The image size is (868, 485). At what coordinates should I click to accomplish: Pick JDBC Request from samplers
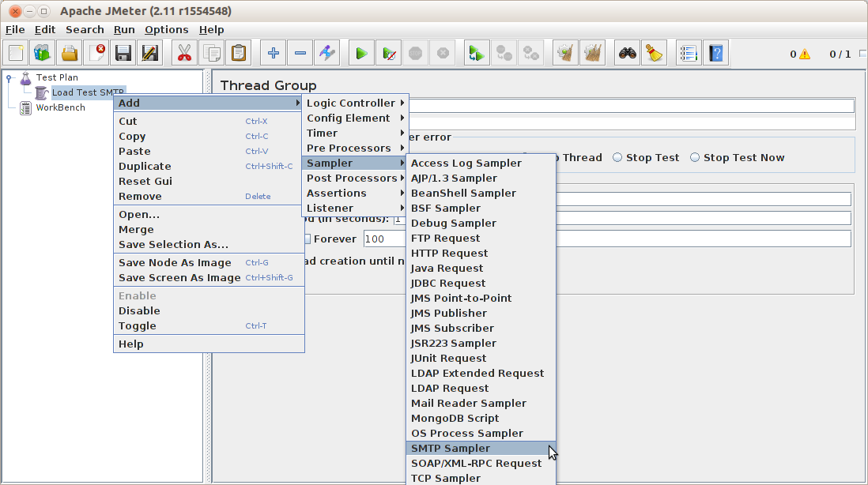point(481,283)
